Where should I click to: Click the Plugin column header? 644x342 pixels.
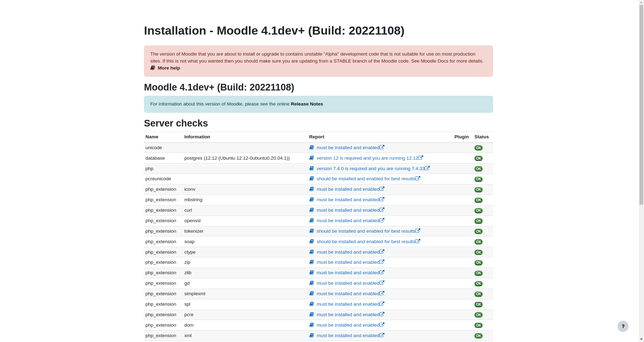(462, 137)
